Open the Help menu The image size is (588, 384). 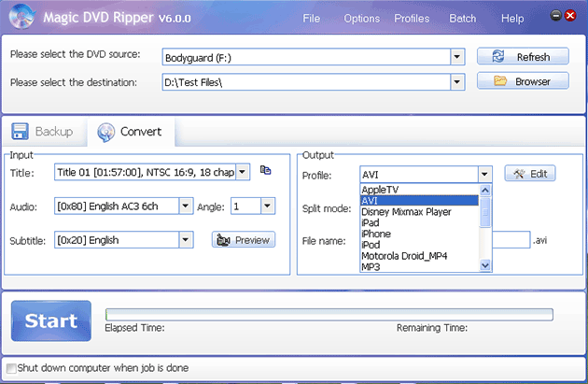pyautogui.click(x=512, y=19)
